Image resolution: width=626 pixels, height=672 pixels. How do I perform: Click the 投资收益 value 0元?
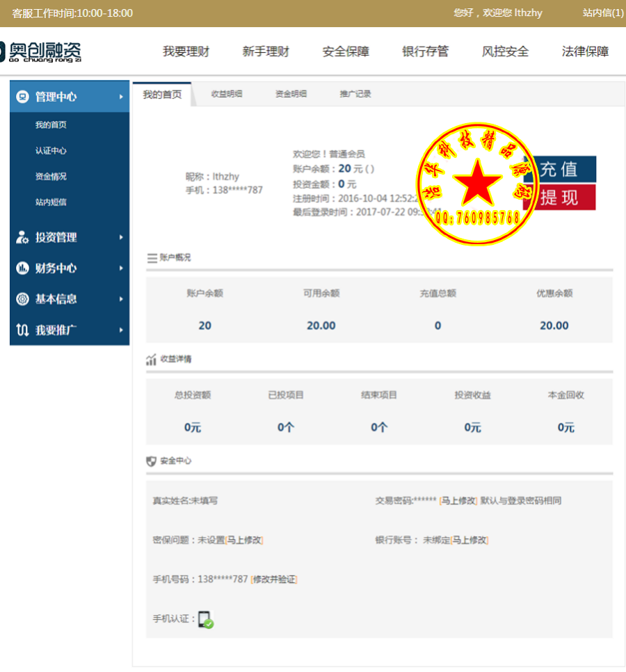[x=472, y=427]
